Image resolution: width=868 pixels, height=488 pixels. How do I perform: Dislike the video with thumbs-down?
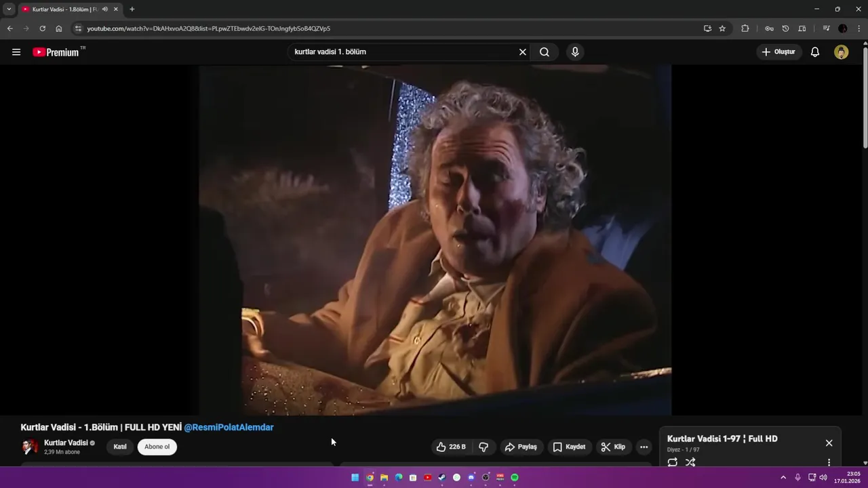coord(484,447)
